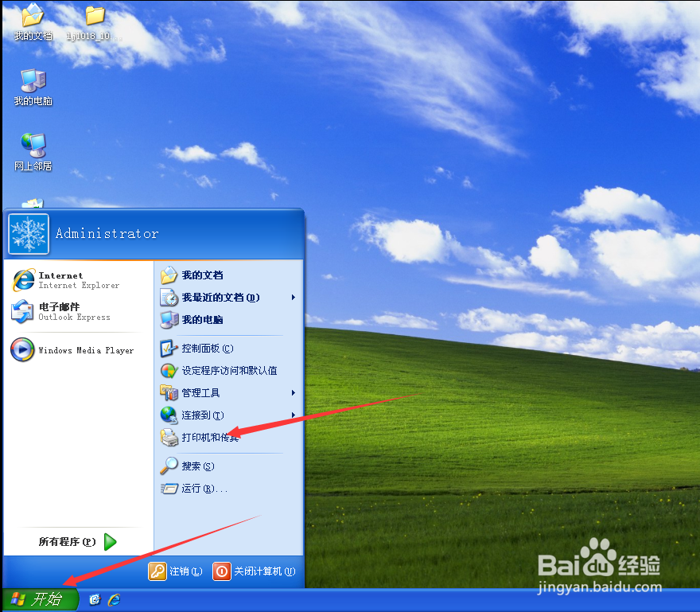Open 我的电脑 in the Start menu
Viewport: 700px width, 612px height.
tap(228, 320)
